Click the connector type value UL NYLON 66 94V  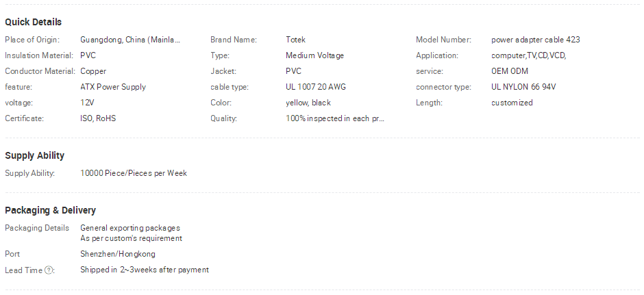pos(523,87)
